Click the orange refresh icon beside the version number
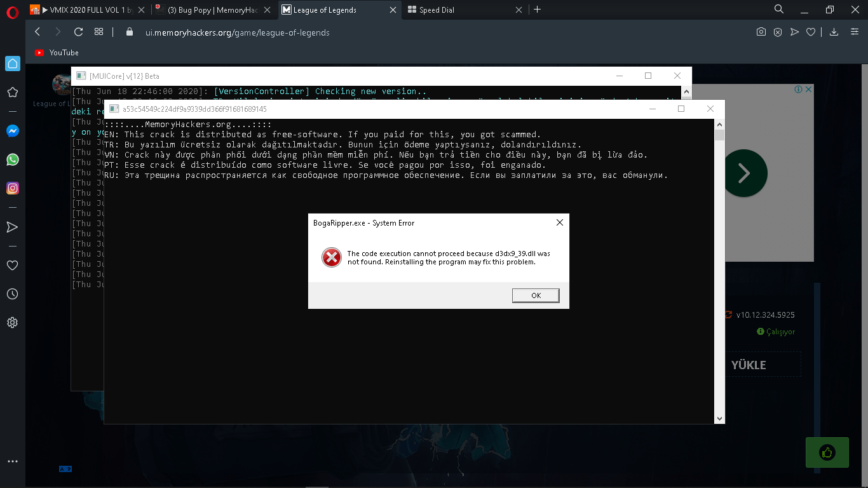Viewport: 868px width, 488px height. tap(728, 315)
